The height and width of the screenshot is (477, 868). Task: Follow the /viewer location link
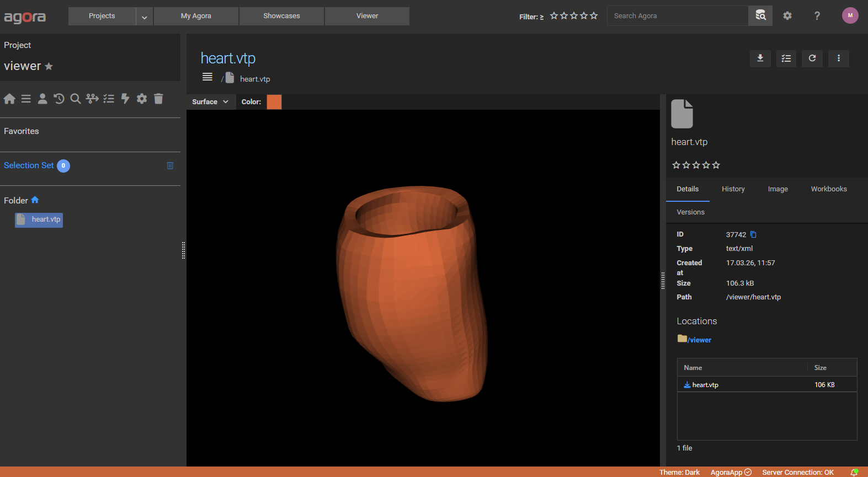700,340
